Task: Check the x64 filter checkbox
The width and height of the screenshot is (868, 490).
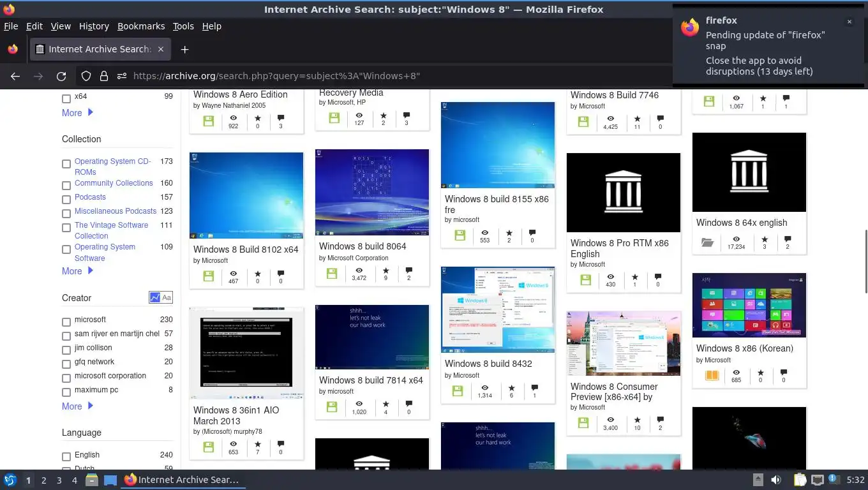Action: [66, 99]
